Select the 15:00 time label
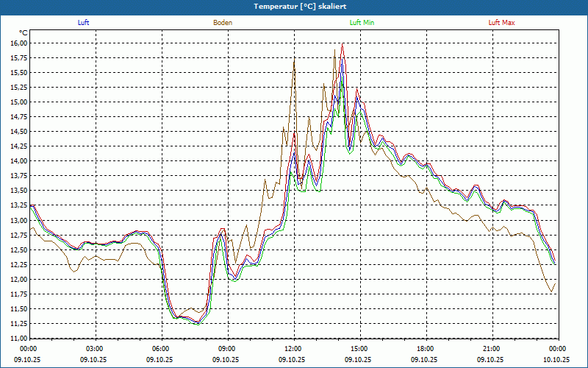 359,349
